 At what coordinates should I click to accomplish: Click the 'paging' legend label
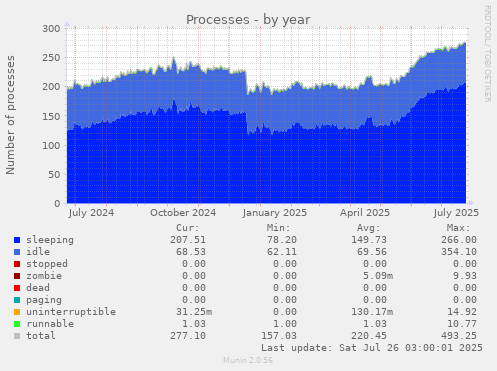click(44, 300)
